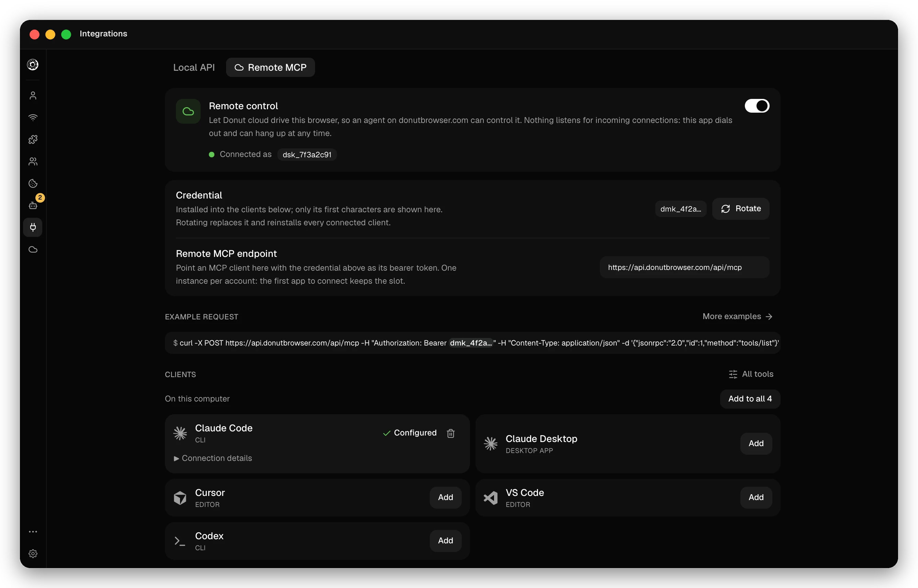Click Add to all 4 button
This screenshot has height=588, width=918.
tap(750, 399)
